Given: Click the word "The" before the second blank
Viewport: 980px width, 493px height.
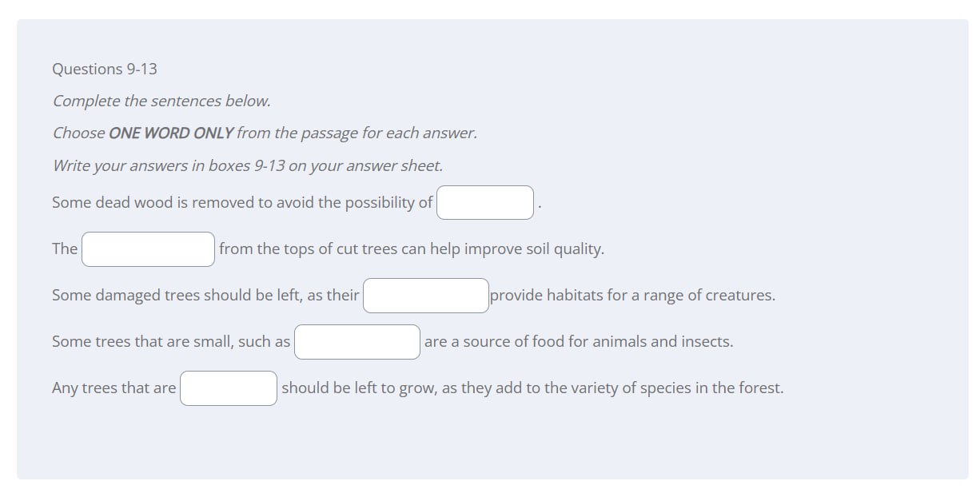Looking at the screenshot, I should click(65, 249).
